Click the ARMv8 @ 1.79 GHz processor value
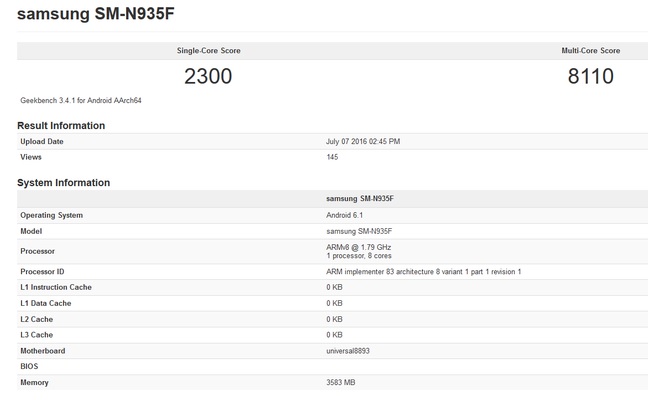The width and height of the screenshot is (659, 400). click(x=358, y=247)
